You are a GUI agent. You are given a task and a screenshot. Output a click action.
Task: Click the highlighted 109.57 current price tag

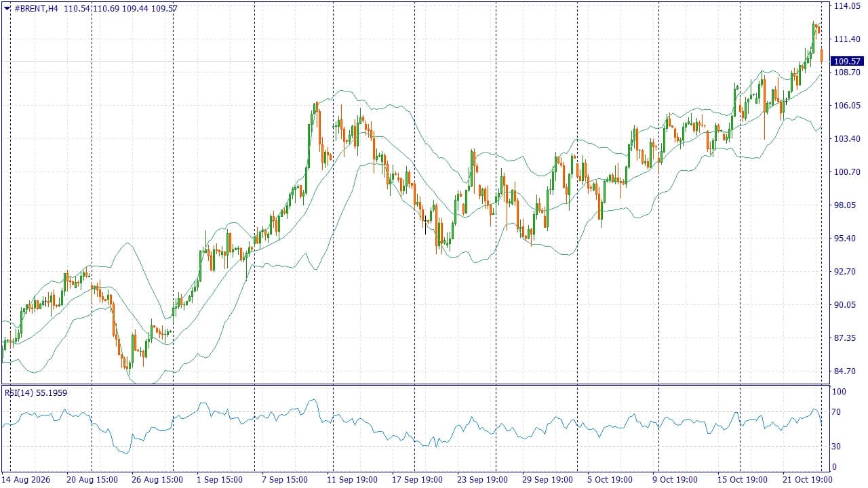(x=848, y=61)
